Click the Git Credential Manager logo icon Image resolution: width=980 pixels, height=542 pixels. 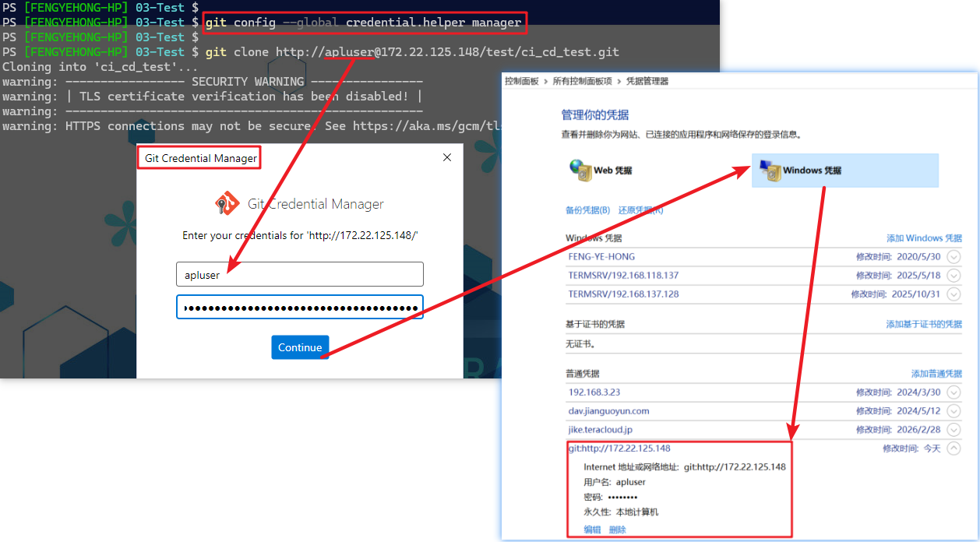tap(227, 204)
